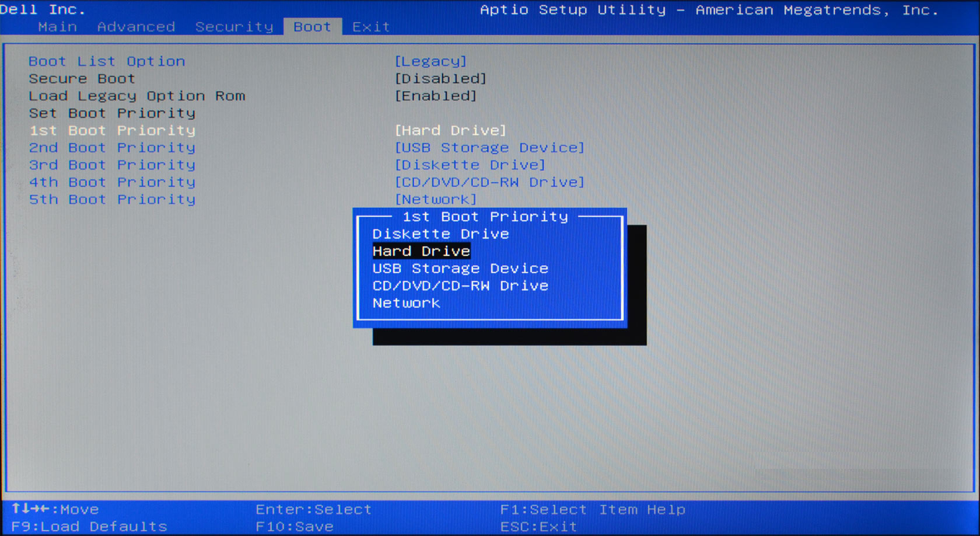Switch to the Main tab
Viewport: 980px width, 536px height.
coord(57,27)
